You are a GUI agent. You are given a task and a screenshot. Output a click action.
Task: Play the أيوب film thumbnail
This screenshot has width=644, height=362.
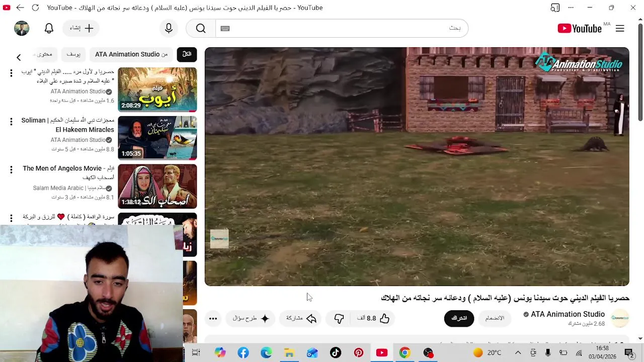(x=157, y=89)
